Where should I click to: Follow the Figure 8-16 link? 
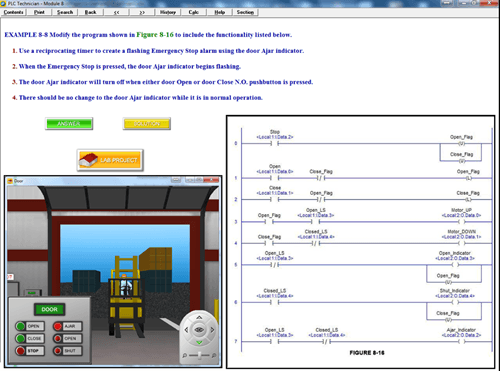(x=155, y=35)
